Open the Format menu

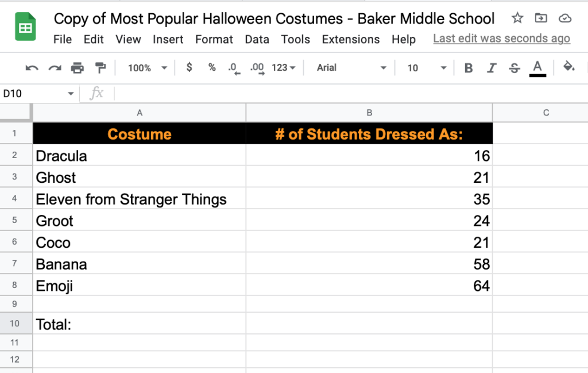click(x=214, y=40)
